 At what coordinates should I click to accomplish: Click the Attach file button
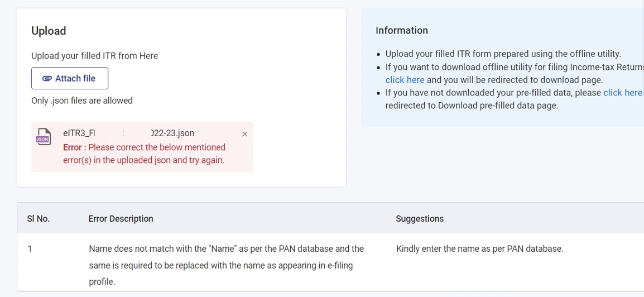(x=69, y=79)
